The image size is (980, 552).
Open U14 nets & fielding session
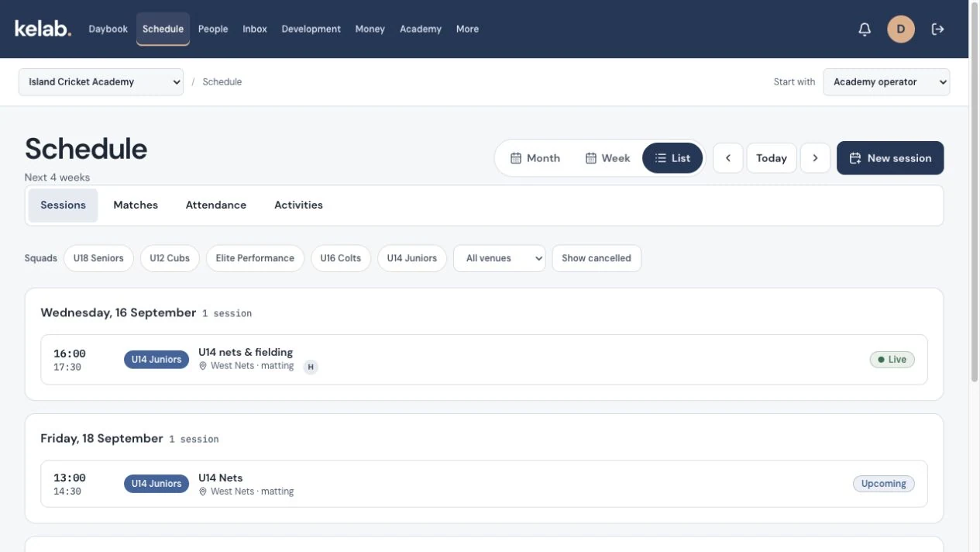[x=484, y=360]
